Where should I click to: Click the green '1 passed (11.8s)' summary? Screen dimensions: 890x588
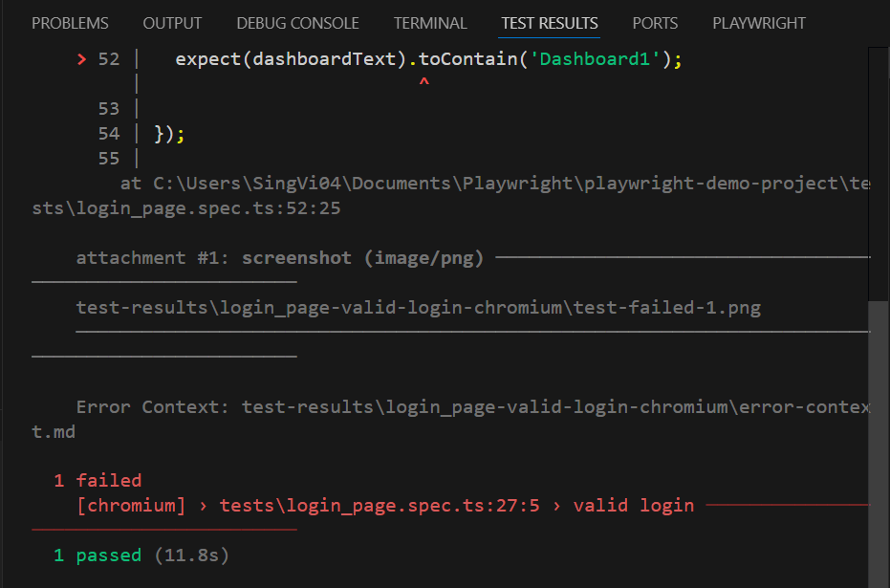tap(141, 555)
